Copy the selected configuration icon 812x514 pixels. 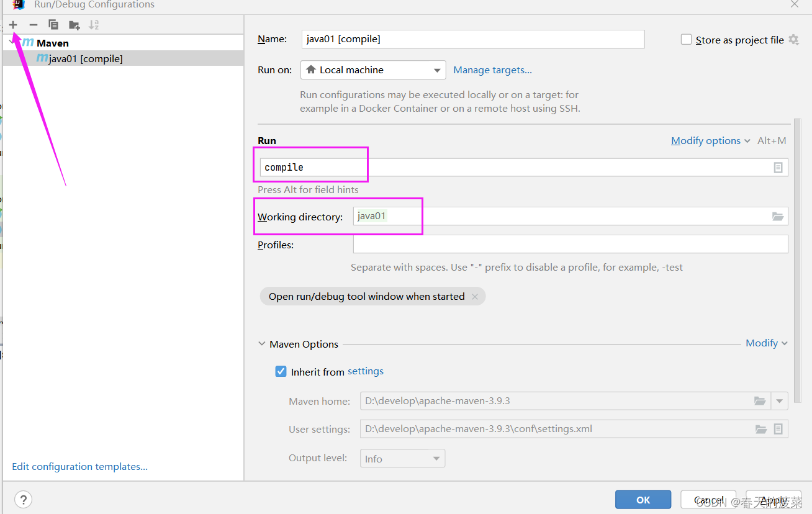[53, 25]
